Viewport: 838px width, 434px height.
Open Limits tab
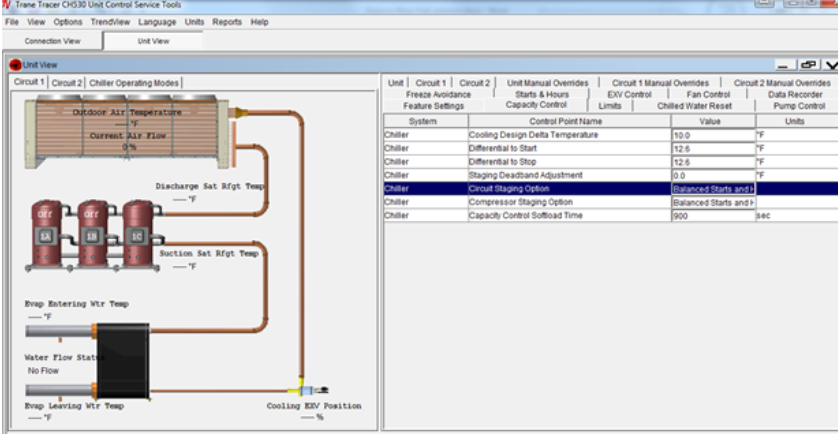(610, 106)
